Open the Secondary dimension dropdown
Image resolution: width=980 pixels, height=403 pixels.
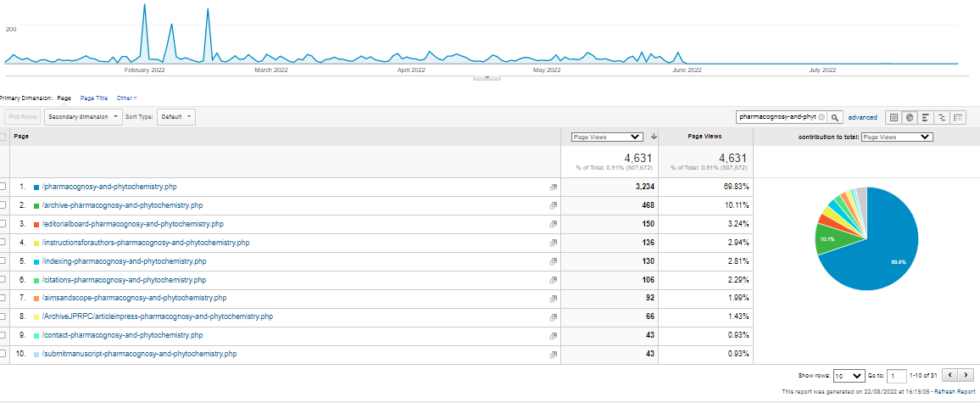coord(83,117)
